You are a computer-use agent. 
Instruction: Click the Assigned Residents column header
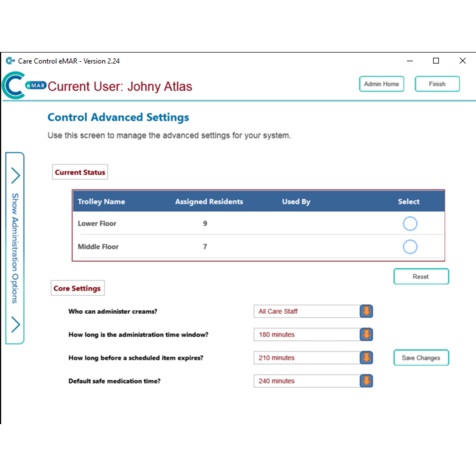(x=209, y=202)
